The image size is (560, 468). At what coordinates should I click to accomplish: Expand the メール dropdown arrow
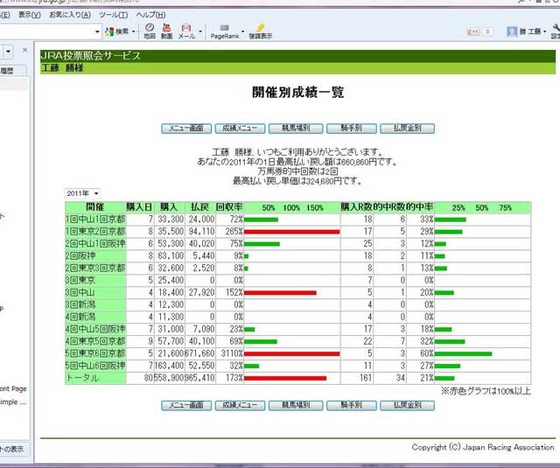pyautogui.click(x=200, y=31)
